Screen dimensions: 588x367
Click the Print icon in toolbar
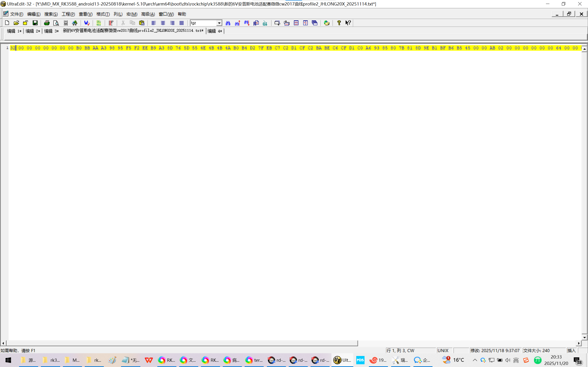(x=47, y=23)
